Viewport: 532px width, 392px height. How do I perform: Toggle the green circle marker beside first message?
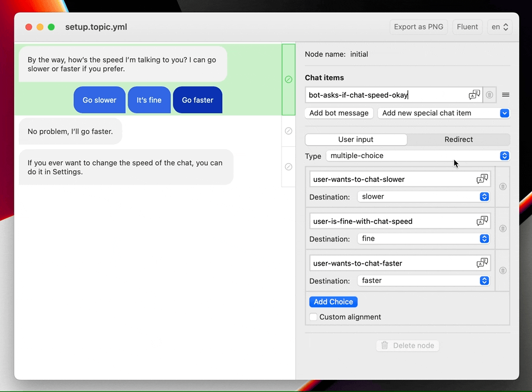(288, 79)
